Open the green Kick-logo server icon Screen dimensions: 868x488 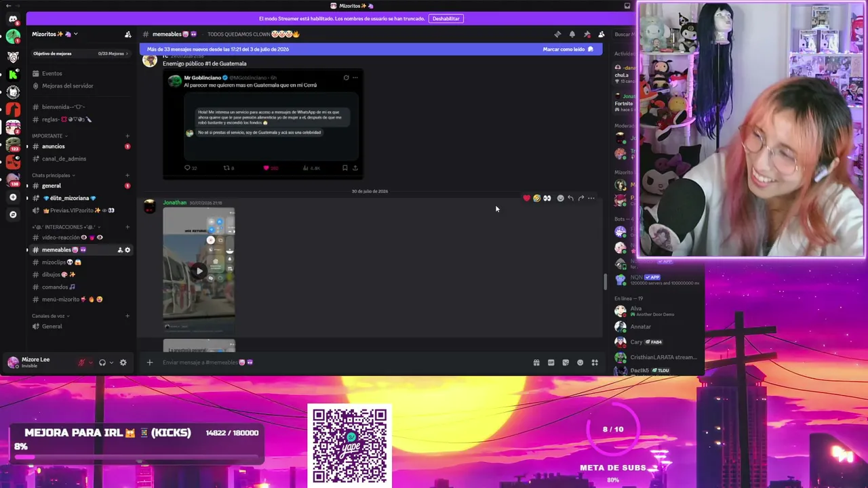pos(13,74)
